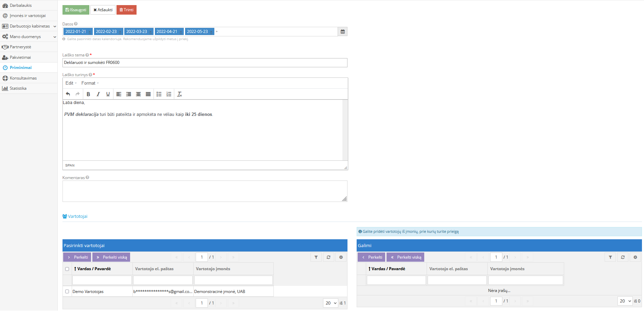
Task: Clear formatting in the editor
Action: point(179,94)
